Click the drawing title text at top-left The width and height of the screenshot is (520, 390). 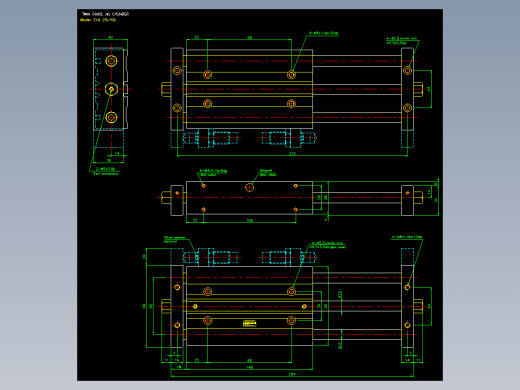point(105,14)
